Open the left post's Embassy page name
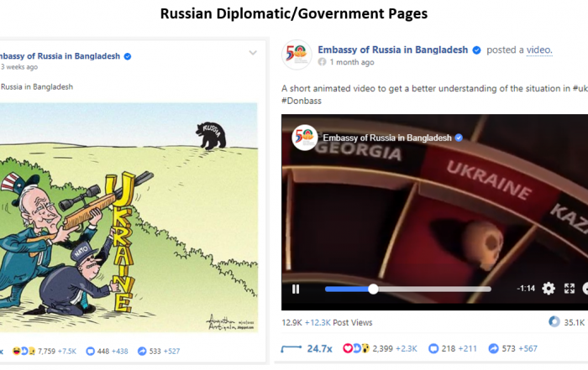The image size is (588, 370). tap(60, 56)
